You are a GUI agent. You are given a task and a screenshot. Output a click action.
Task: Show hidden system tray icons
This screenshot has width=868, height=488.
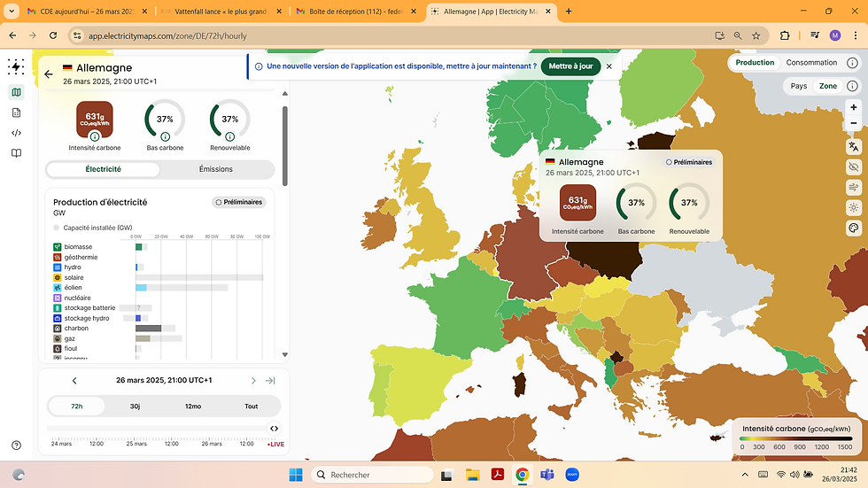click(x=745, y=475)
